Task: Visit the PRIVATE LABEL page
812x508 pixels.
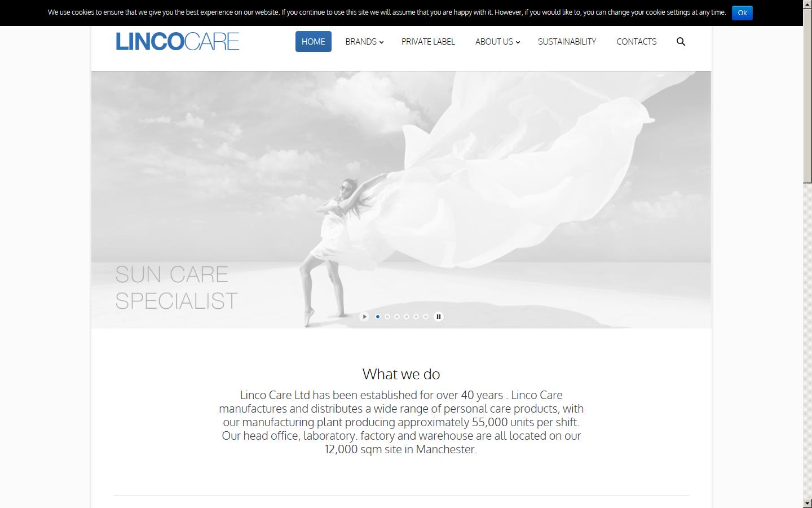Action: point(428,41)
